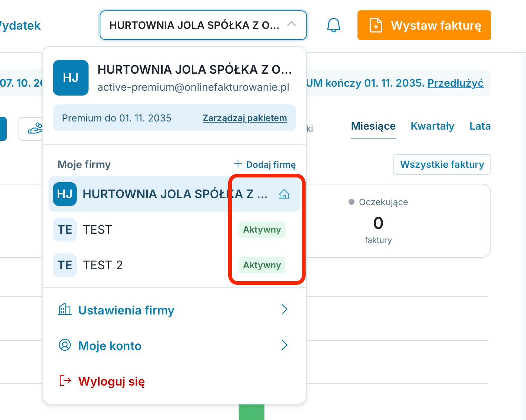Viewport: 526px width, 420px height.
Task: Click the Przedłużyć link
Action: (x=456, y=83)
